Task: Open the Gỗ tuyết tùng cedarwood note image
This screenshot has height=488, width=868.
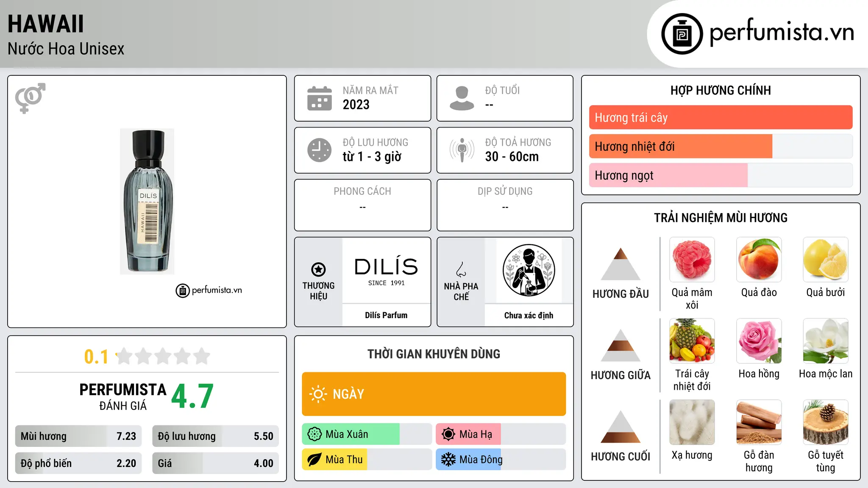Action: click(826, 422)
